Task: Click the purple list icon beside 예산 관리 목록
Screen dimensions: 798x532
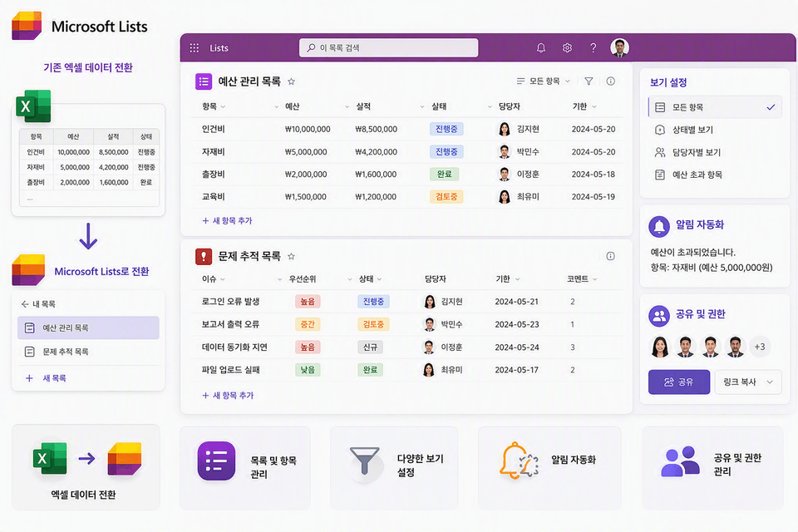Action: click(x=204, y=81)
